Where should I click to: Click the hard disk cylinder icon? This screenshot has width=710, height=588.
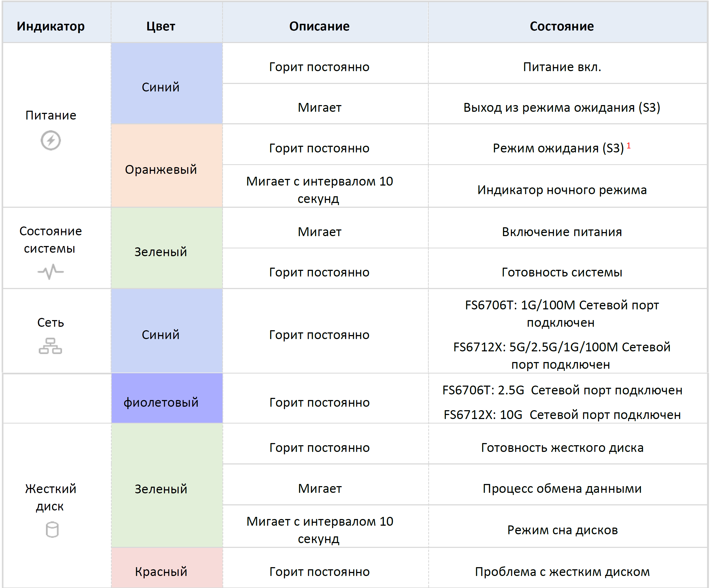pyautogui.click(x=52, y=529)
